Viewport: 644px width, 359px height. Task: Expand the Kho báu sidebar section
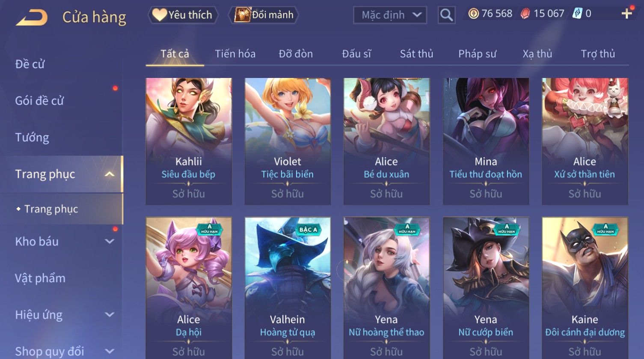(x=110, y=241)
